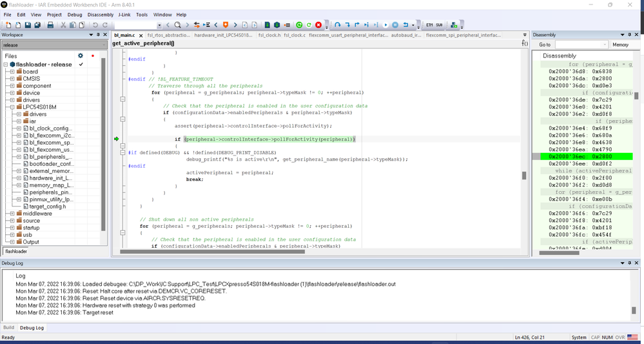The image size is (644, 344).
Task: Resume execution with the Go play icon
Action: tap(385, 25)
